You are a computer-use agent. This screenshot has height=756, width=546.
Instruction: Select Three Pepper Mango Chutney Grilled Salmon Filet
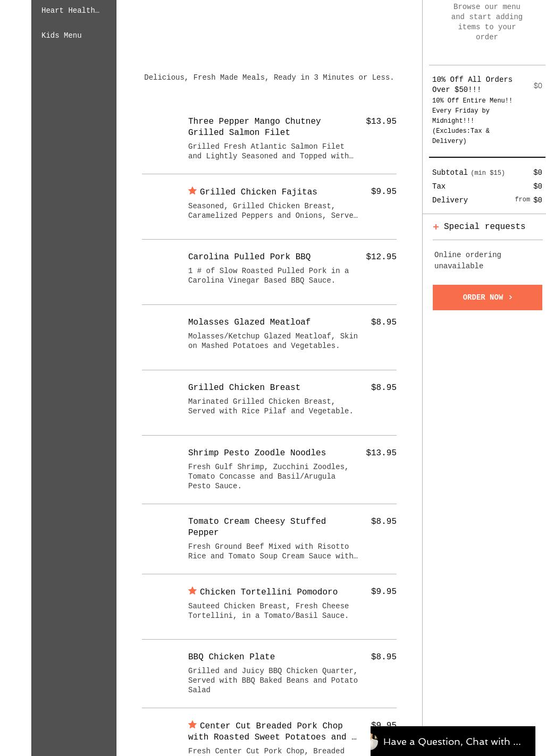point(255,127)
